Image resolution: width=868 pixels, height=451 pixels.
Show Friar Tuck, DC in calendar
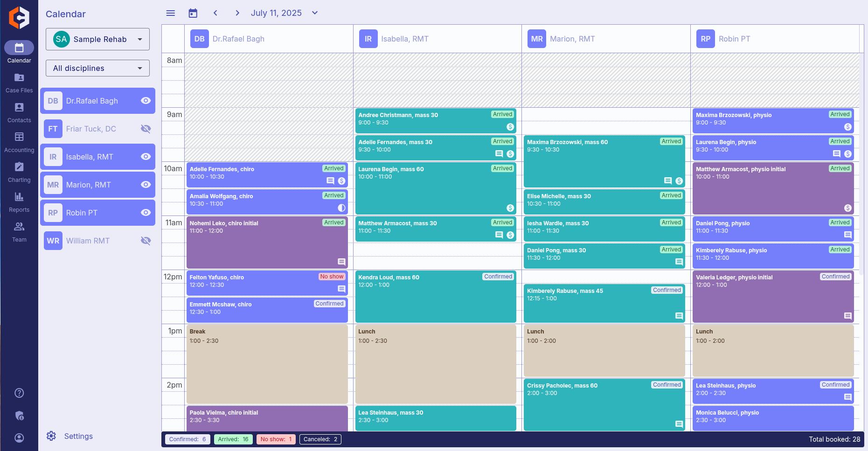click(146, 129)
